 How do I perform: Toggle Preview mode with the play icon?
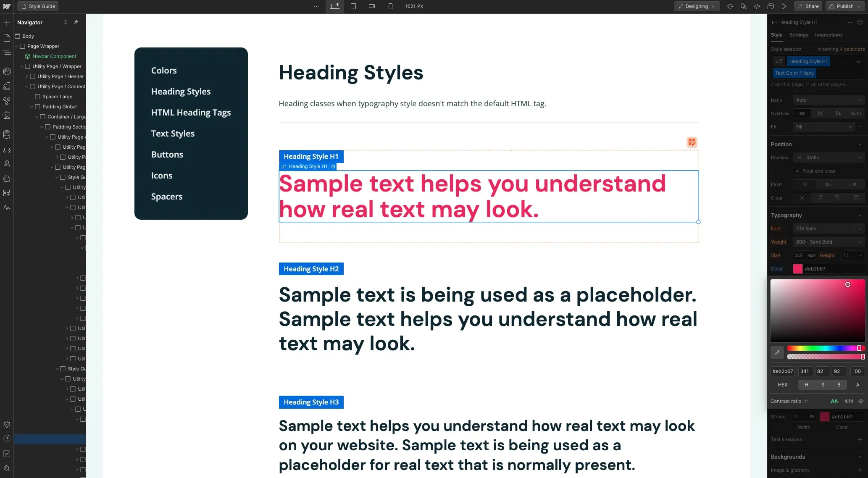[783, 6]
